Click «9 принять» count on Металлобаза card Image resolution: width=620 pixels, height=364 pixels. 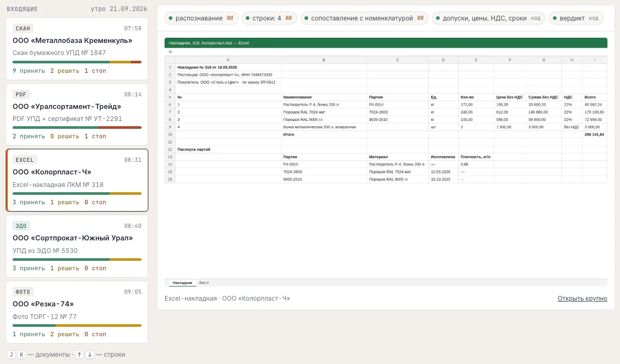[x=29, y=71]
